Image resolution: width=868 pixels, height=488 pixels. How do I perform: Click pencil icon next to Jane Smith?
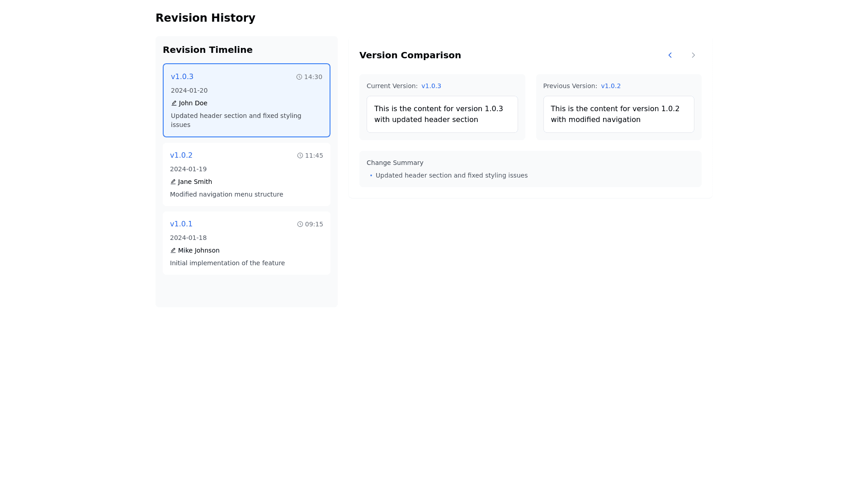click(173, 182)
